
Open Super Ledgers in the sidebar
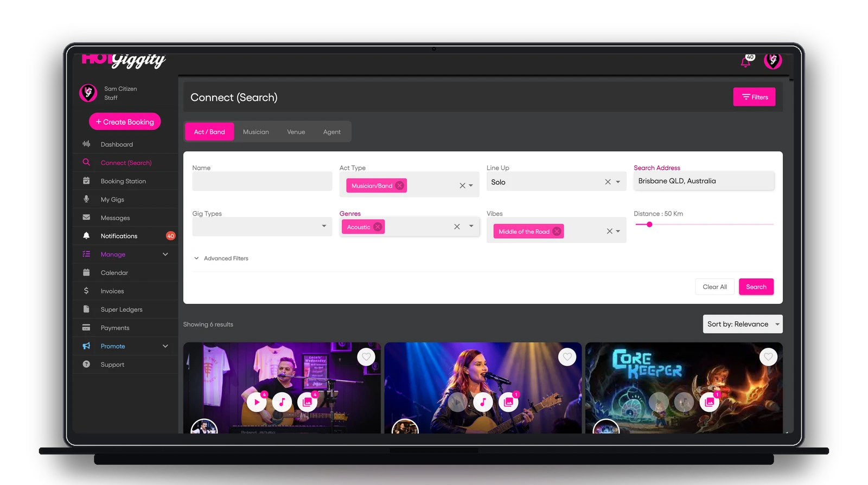click(125, 310)
